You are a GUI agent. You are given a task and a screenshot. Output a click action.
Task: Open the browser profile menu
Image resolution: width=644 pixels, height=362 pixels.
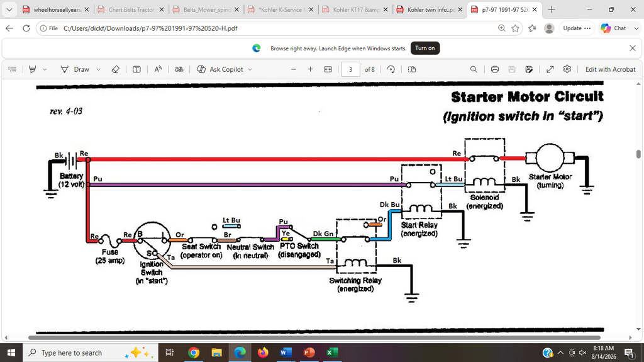(x=549, y=28)
